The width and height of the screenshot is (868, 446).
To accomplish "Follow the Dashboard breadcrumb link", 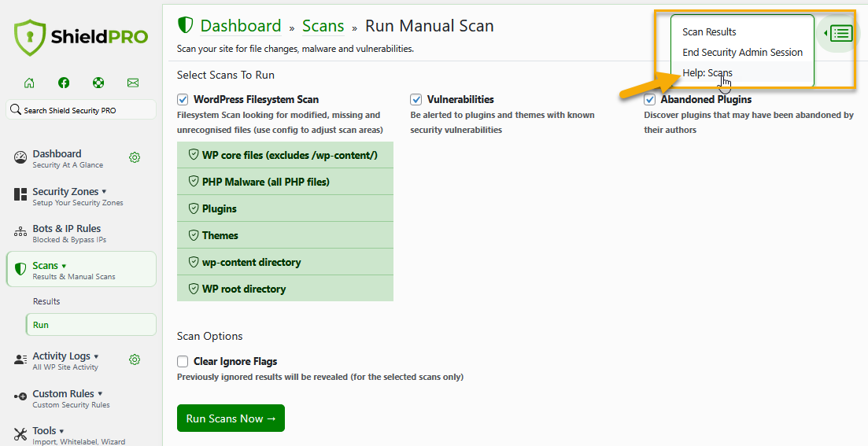I will 241,26.
